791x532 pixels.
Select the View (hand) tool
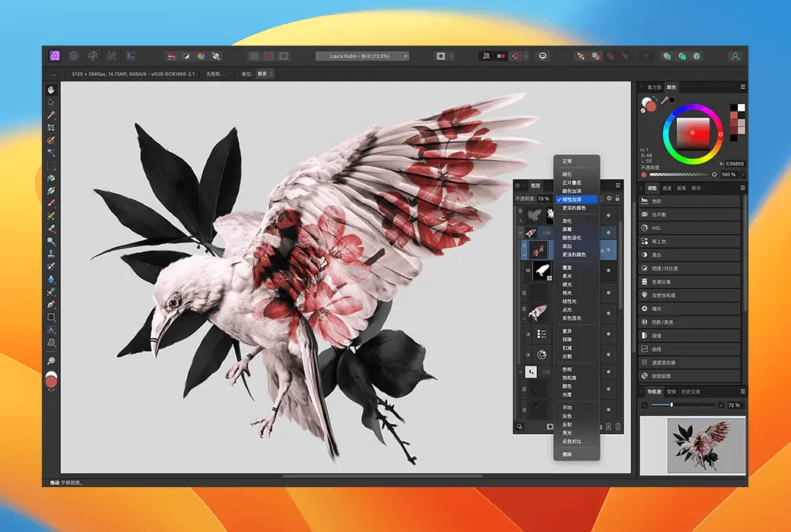click(x=51, y=90)
